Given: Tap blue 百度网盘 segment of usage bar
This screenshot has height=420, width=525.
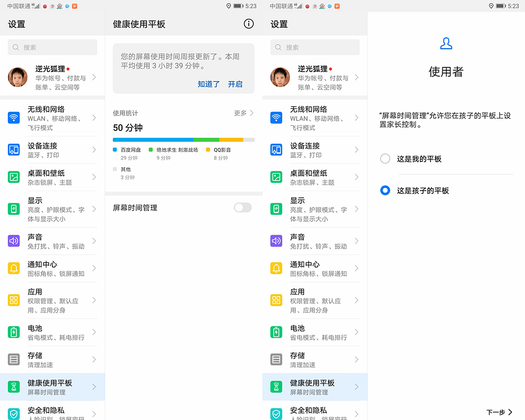Looking at the screenshot, I should (x=153, y=140).
